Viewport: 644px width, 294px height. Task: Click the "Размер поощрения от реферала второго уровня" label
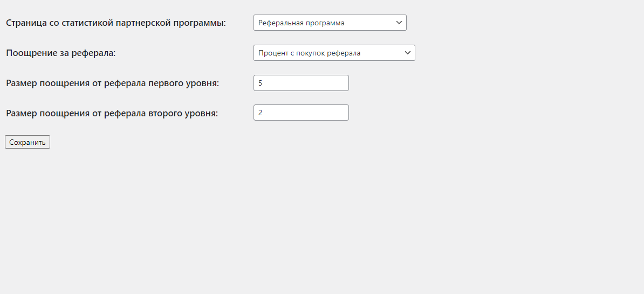click(x=112, y=114)
